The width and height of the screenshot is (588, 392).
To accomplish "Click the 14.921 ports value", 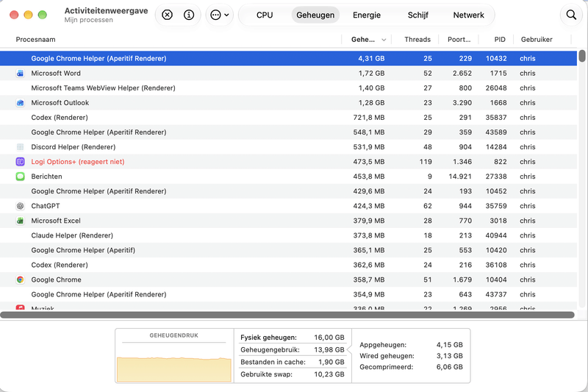I will click(x=460, y=177).
